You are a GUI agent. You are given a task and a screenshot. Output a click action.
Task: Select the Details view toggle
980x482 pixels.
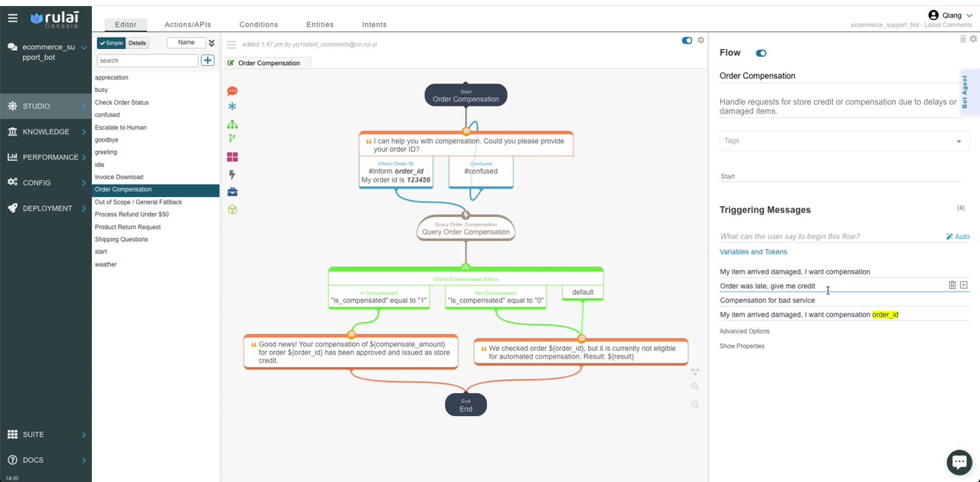coord(137,43)
